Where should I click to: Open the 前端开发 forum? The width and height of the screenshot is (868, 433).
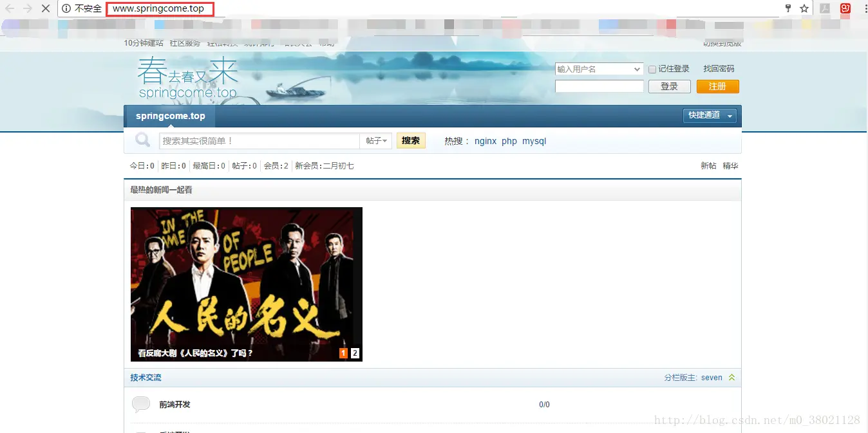[x=175, y=405]
